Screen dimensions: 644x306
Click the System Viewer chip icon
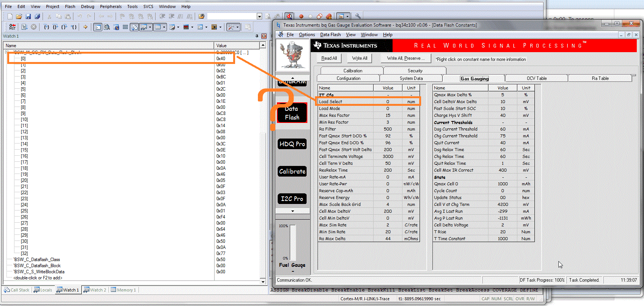[x=214, y=27]
